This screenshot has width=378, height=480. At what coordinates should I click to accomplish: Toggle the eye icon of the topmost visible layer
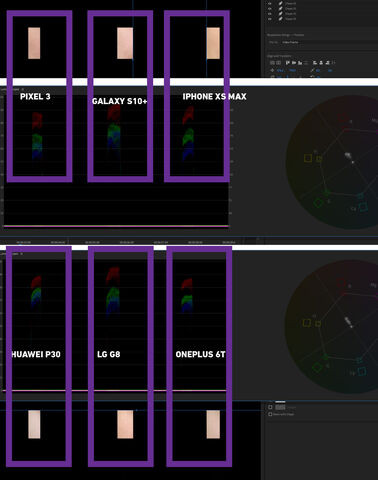coord(270,4)
